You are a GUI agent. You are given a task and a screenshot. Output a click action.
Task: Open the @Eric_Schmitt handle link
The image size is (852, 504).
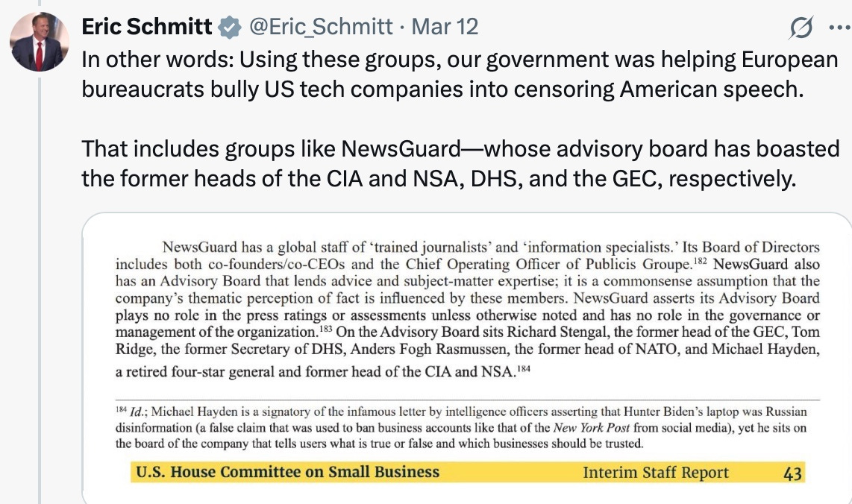(321, 27)
